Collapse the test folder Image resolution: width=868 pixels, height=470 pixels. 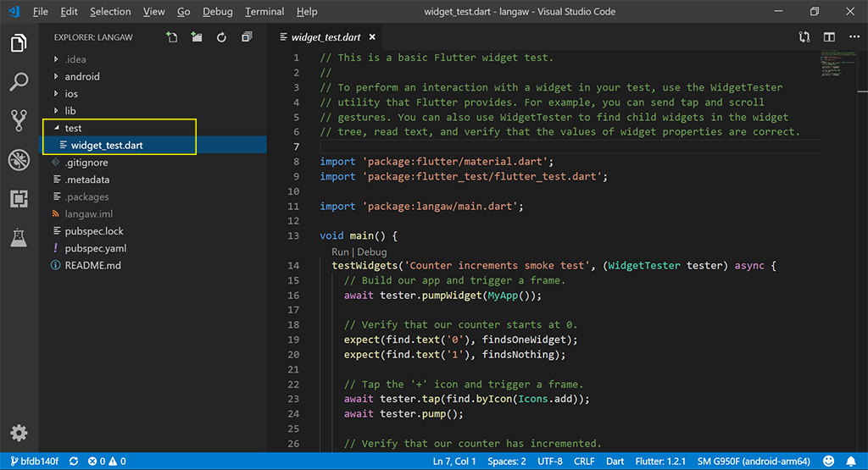[73, 128]
